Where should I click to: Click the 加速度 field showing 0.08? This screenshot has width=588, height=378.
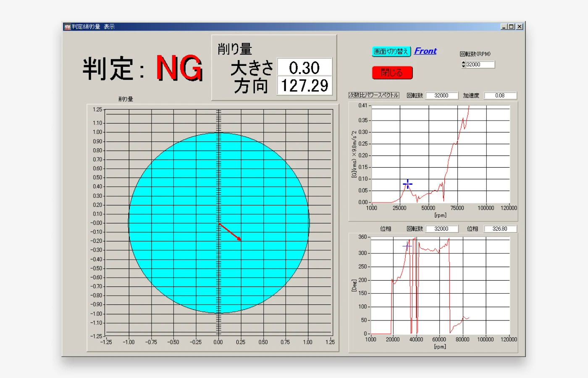[x=500, y=96]
